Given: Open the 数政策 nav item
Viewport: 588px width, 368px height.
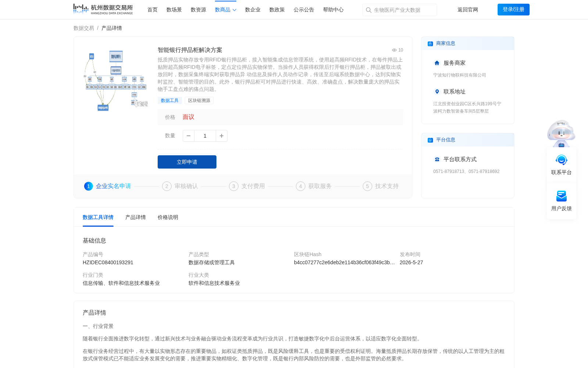Looking at the screenshot, I should coord(277,10).
